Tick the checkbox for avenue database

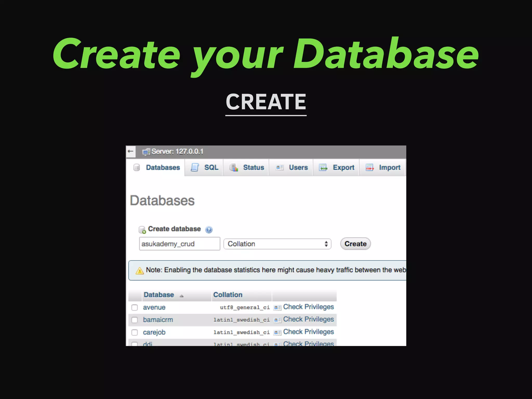pyautogui.click(x=135, y=308)
